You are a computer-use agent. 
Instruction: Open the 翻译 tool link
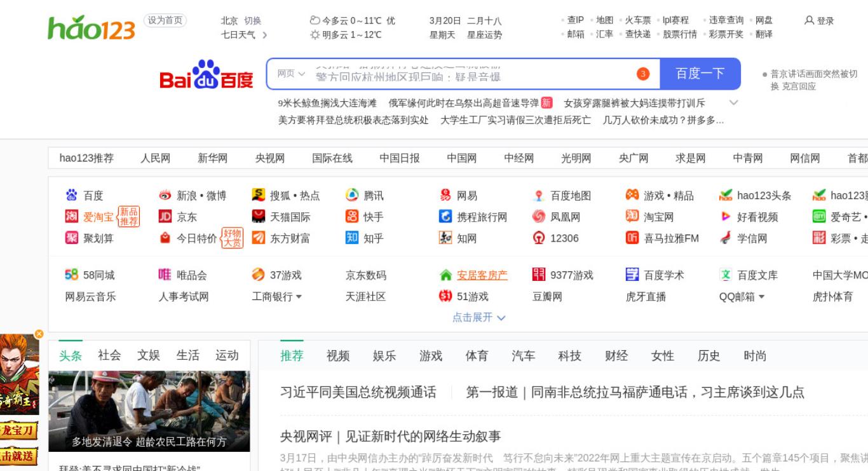764,34
